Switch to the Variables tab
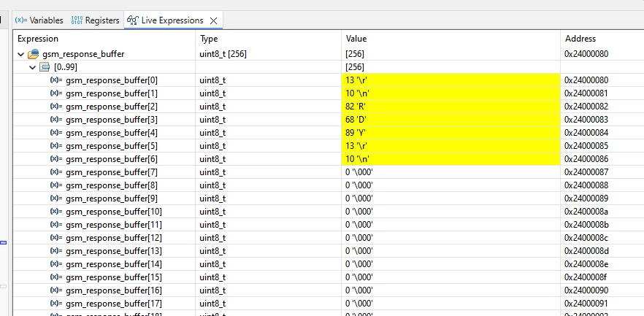 click(39, 20)
